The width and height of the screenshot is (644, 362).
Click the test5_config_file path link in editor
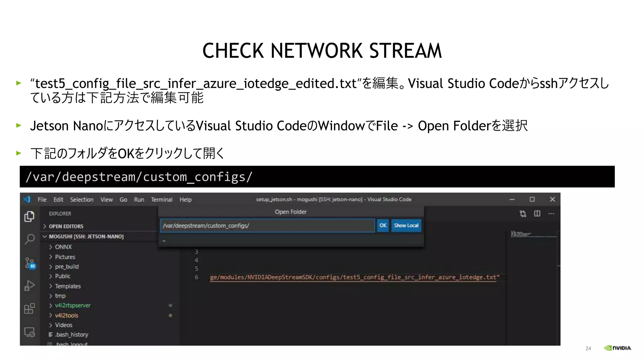click(355, 277)
